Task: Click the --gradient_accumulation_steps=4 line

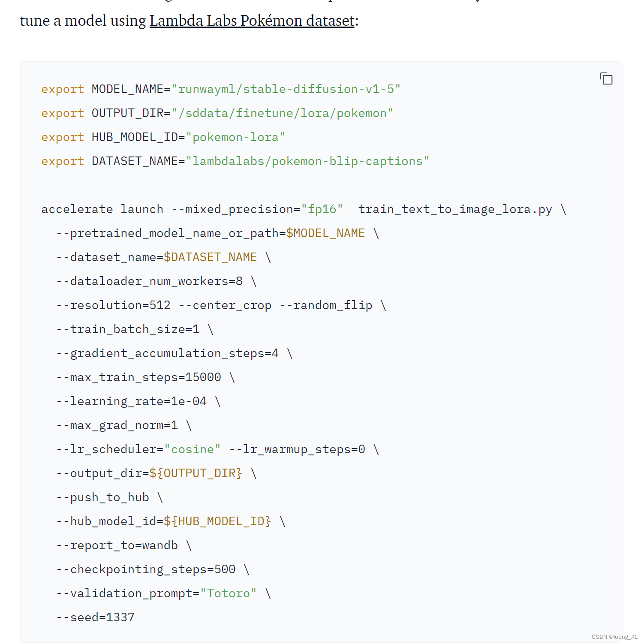Action: [x=167, y=353]
